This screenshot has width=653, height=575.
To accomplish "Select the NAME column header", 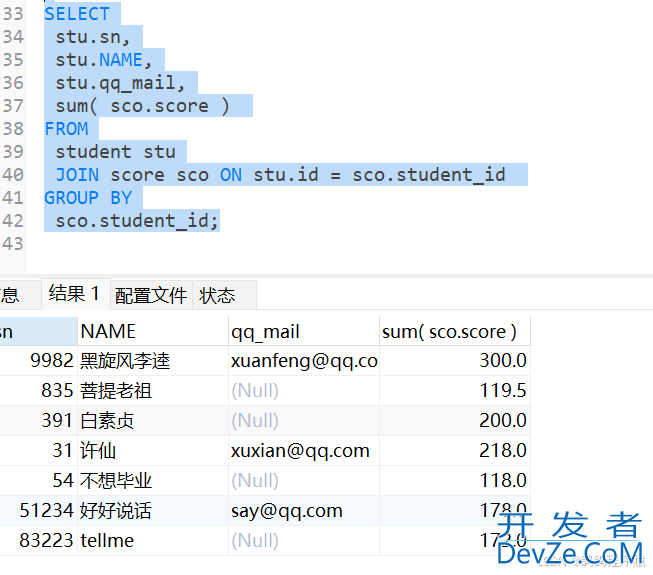I will 153,331.
